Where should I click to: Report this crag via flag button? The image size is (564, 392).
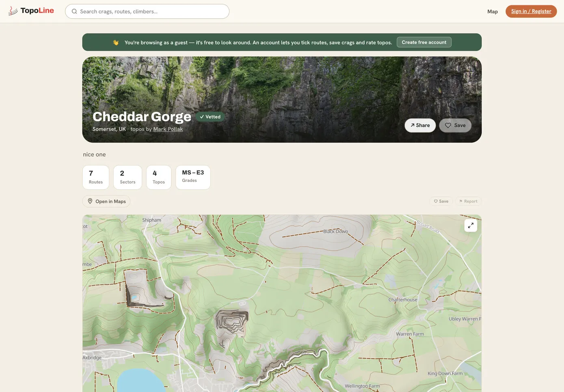[x=468, y=201]
